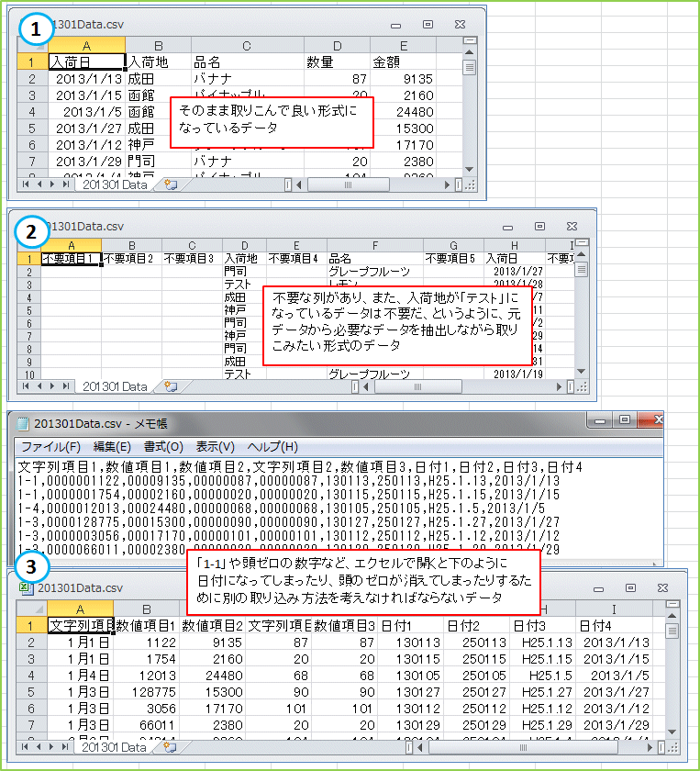Insert a new worksheet in the 文字列項目 window

170,747
